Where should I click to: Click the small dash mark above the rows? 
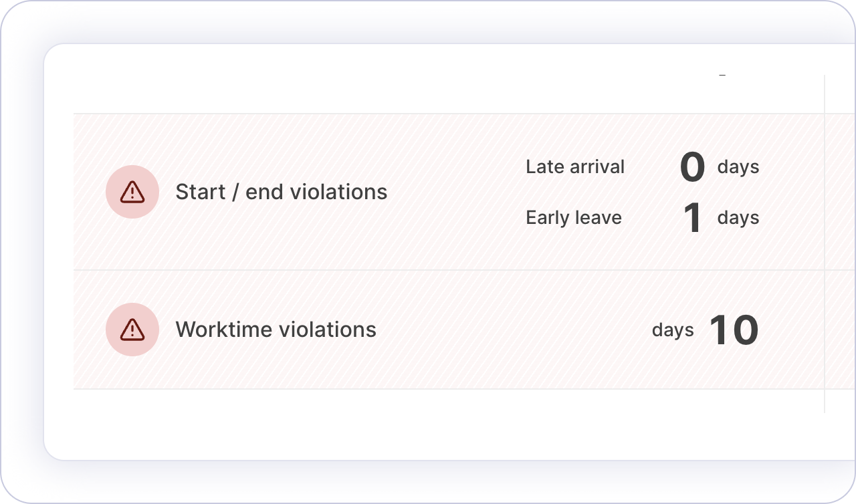click(x=722, y=76)
